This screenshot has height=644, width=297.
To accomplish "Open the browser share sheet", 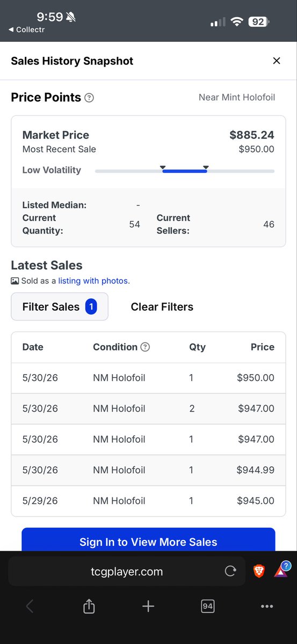I will tap(89, 606).
